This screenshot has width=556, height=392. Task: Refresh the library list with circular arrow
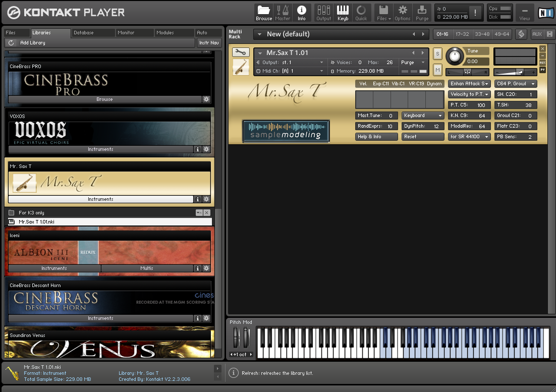[x=11, y=42]
